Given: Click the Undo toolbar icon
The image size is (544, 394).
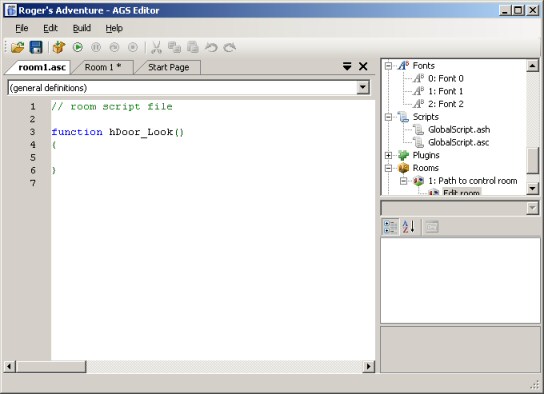Looking at the screenshot, I should pyautogui.click(x=211, y=47).
